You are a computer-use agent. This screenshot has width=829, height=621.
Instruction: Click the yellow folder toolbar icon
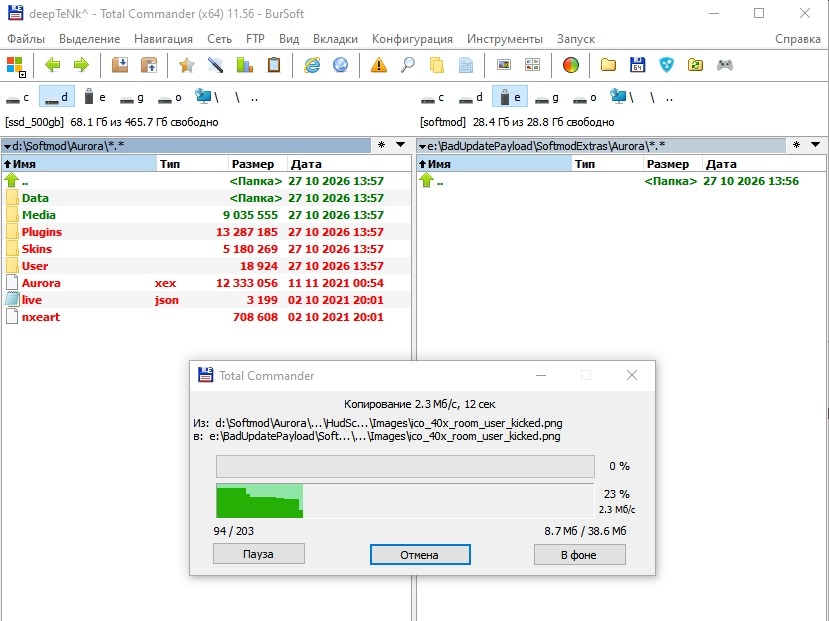pos(609,65)
